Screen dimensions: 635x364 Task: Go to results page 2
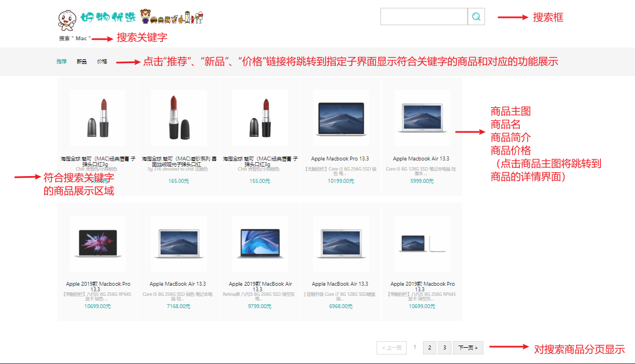tap(430, 347)
